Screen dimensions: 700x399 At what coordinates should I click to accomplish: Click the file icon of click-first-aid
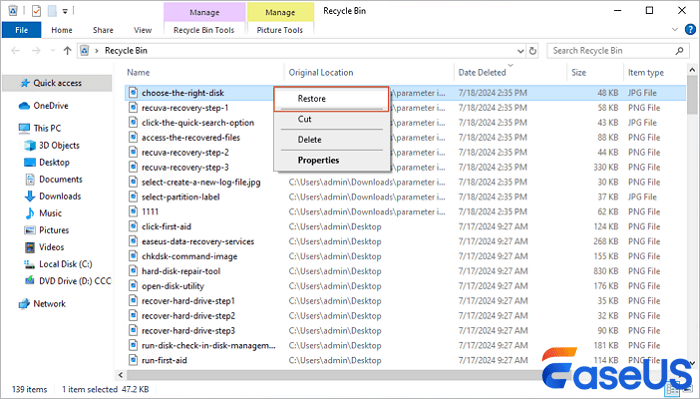[133, 226]
